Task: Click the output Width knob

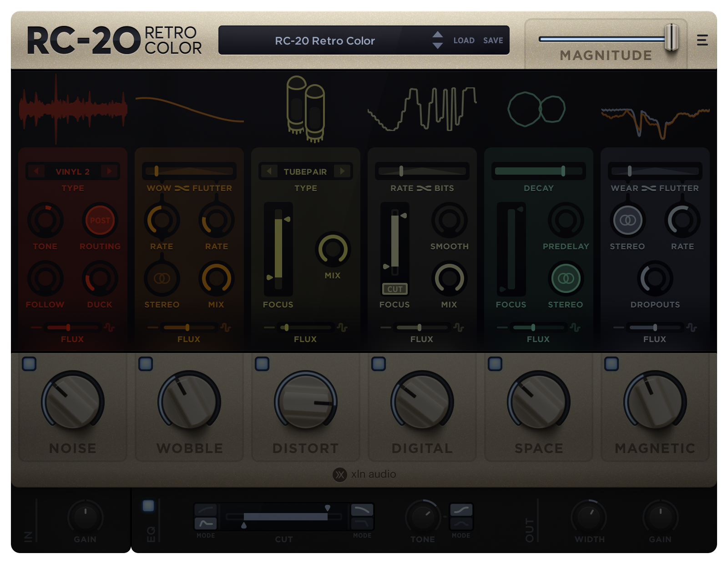Action: click(589, 517)
